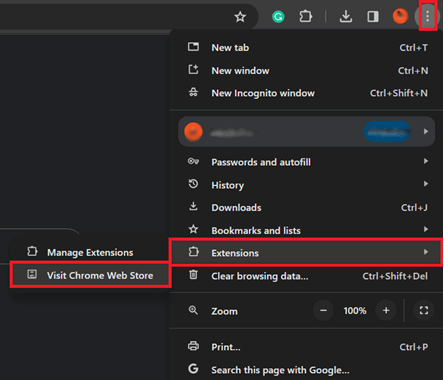Select Clear browsing data
Viewport: 444px width, 380px height.
306,276
